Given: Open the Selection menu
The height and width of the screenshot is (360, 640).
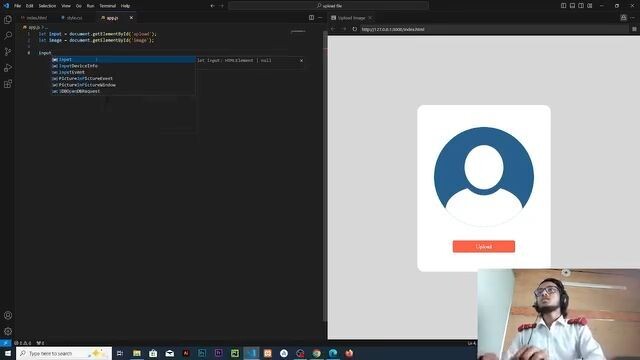Looking at the screenshot, I should click(x=47, y=6).
